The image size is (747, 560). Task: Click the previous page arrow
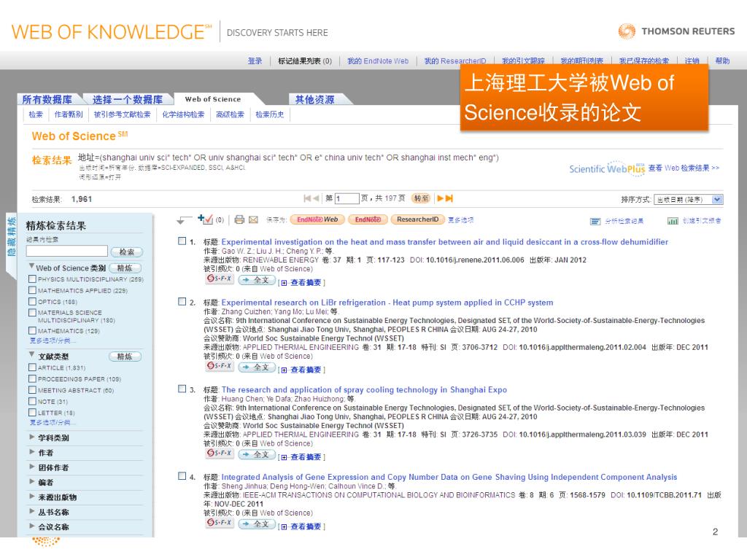click(316, 198)
